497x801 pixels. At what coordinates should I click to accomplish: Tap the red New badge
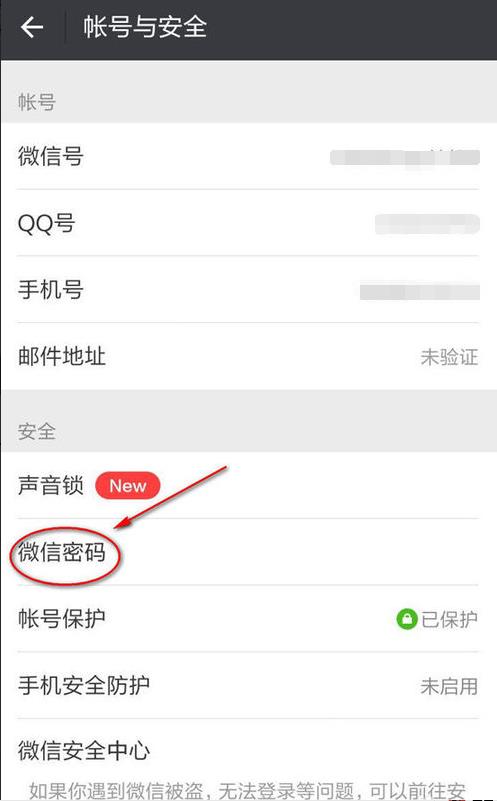[128, 485]
